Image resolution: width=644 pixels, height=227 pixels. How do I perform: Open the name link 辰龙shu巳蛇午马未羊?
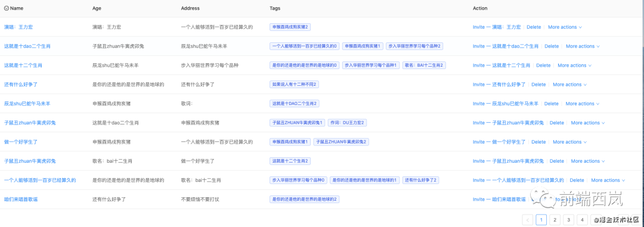tap(27, 104)
